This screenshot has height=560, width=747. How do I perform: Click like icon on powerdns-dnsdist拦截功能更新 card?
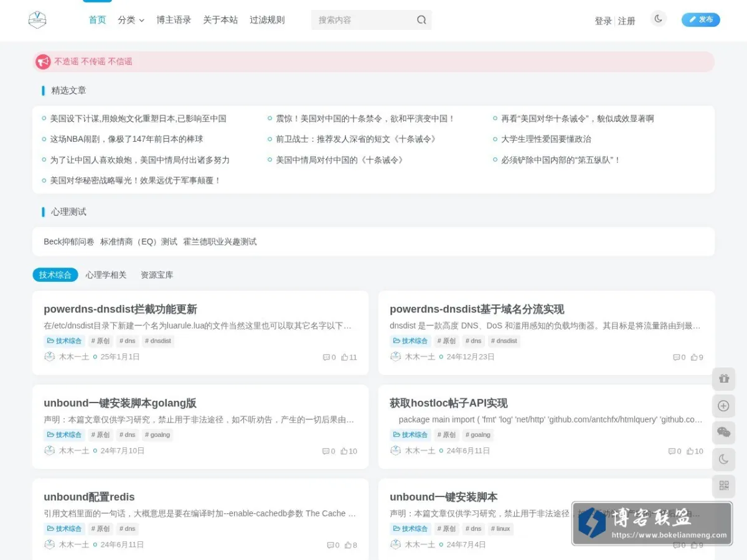(x=345, y=357)
